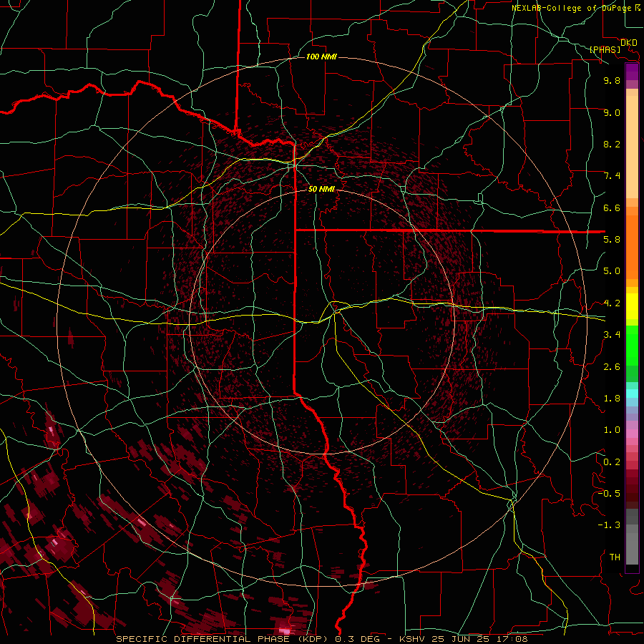The image size is (644, 644).
Task: Click the 0.2 value on color scale
Action: tap(612, 462)
